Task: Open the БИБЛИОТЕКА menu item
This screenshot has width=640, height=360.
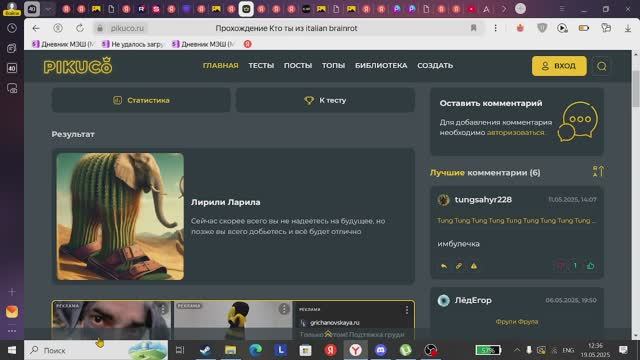Action: (x=381, y=66)
